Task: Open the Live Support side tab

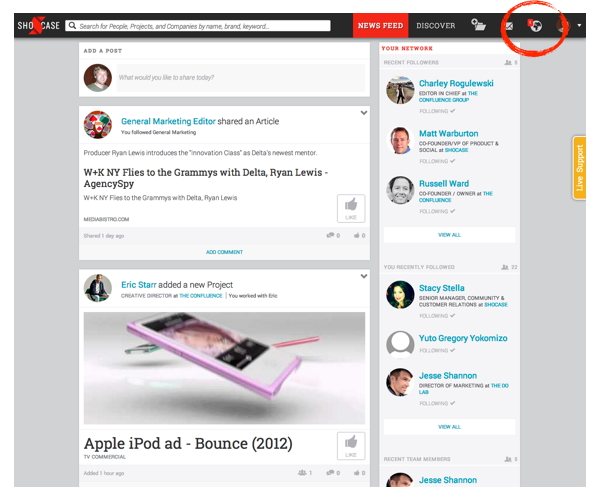Action: click(579, 168)
